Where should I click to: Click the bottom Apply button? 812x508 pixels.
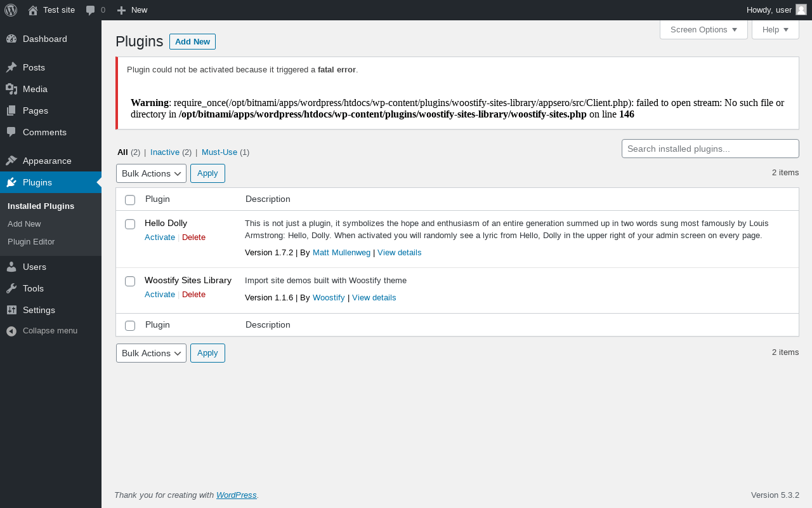[x=207, y=353]
